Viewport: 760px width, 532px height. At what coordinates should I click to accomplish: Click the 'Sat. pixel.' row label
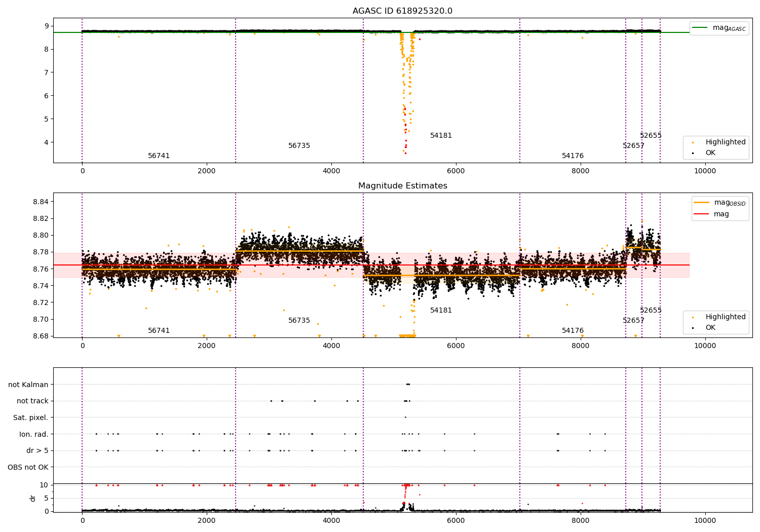(31, 417)
